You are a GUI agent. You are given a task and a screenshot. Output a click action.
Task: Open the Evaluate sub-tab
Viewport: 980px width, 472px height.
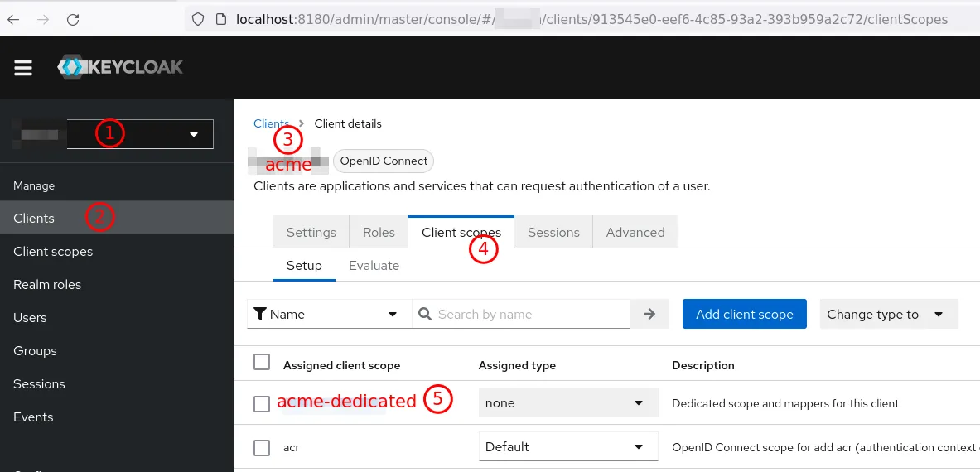click(x=374, y=266)
